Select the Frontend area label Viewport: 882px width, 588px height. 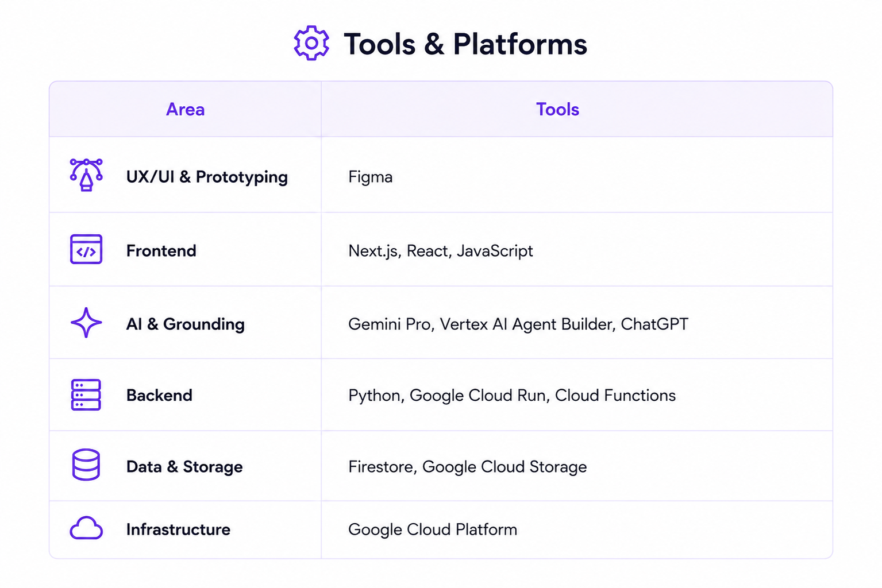point(161,250)
